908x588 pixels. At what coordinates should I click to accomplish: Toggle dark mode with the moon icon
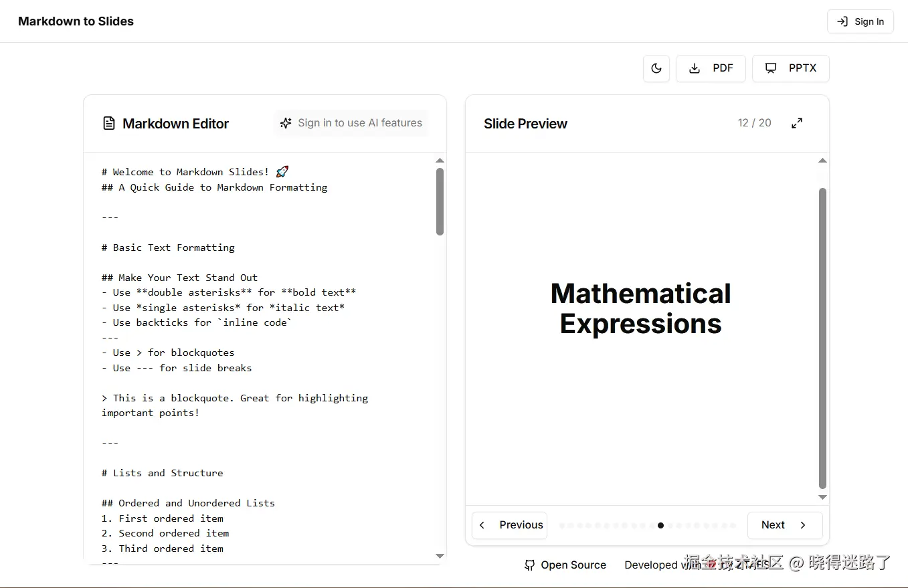(x=656, y=68)
